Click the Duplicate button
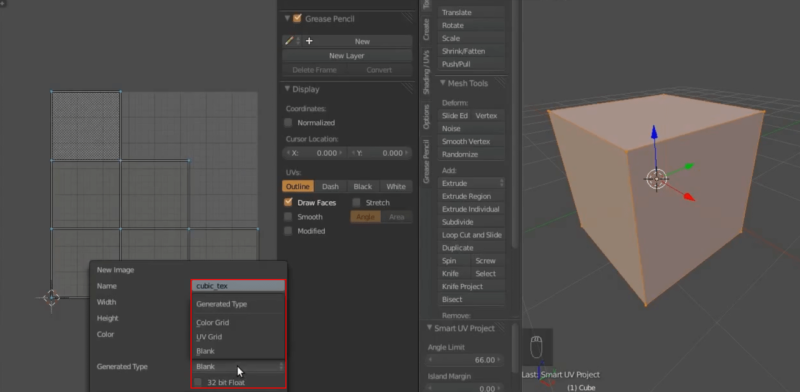 (472, 248)
